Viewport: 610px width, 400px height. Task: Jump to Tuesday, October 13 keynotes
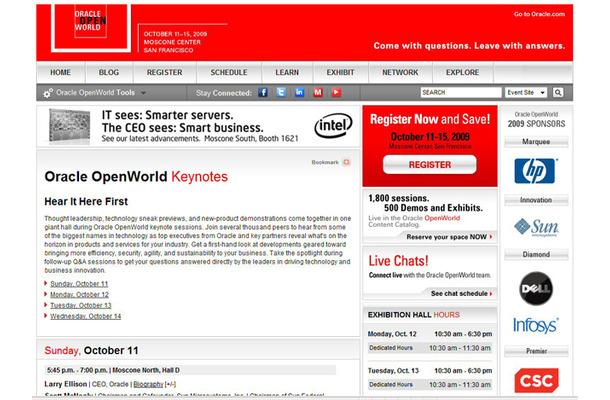click(x=81, y=305)
